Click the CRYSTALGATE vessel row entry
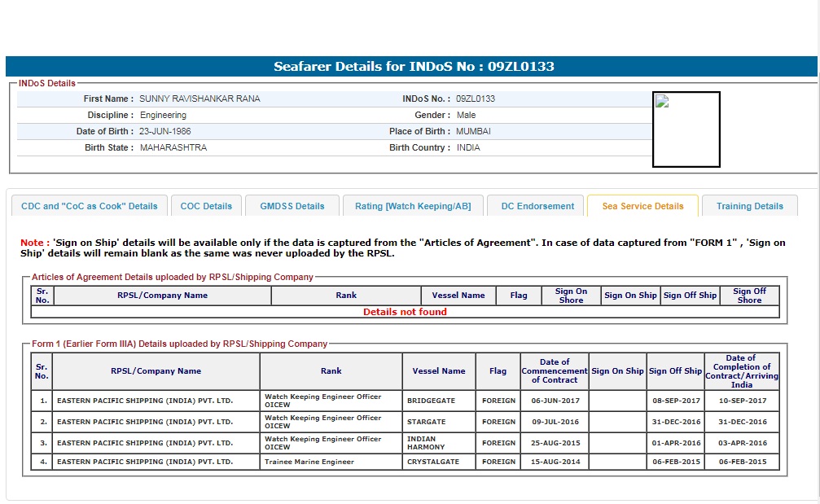Image resolution: width=820 pixels, height=504 pixels. pos(433,462)
